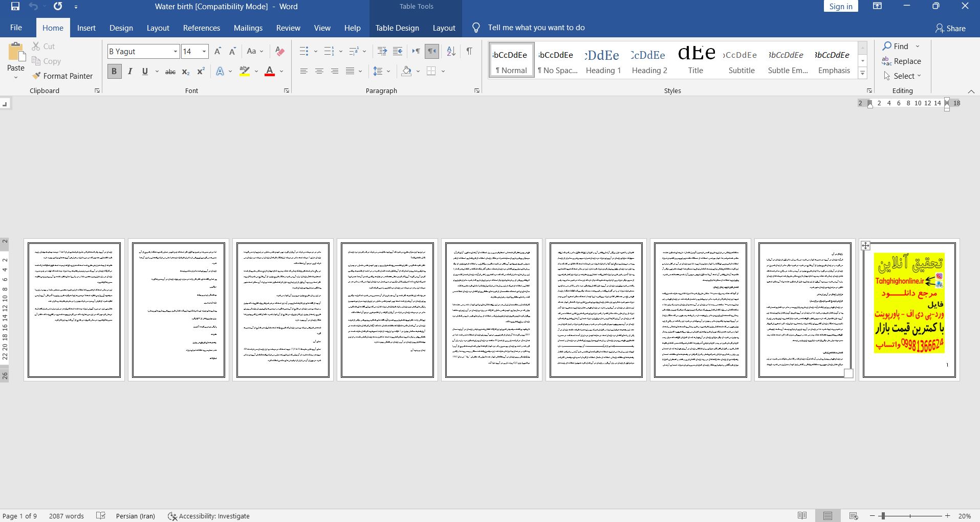Increase paragraph indent

click(x=397, y=51)
